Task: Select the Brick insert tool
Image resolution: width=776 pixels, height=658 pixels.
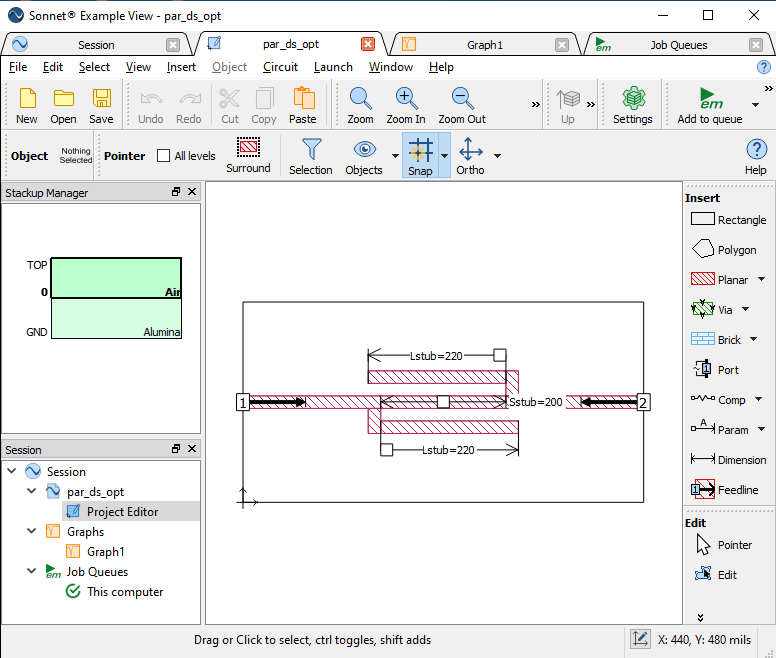Action: [716, 340]
